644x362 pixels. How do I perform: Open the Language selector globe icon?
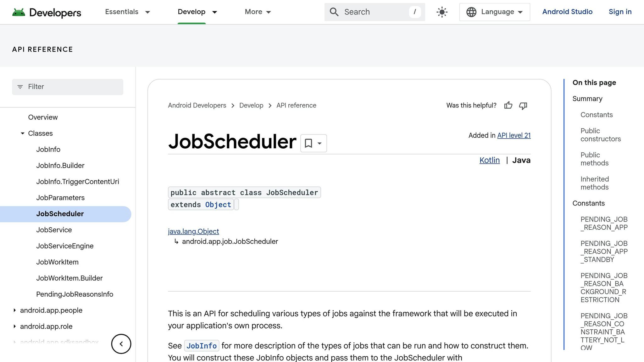(471, 12)
